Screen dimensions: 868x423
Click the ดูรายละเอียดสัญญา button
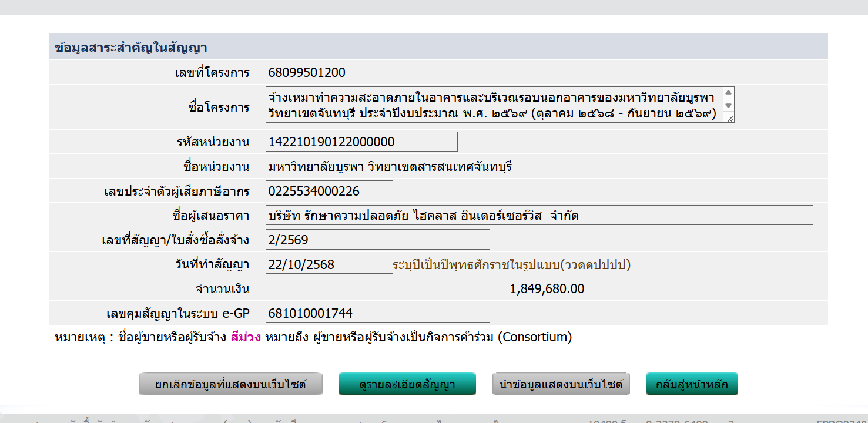(x=407, y=385)
